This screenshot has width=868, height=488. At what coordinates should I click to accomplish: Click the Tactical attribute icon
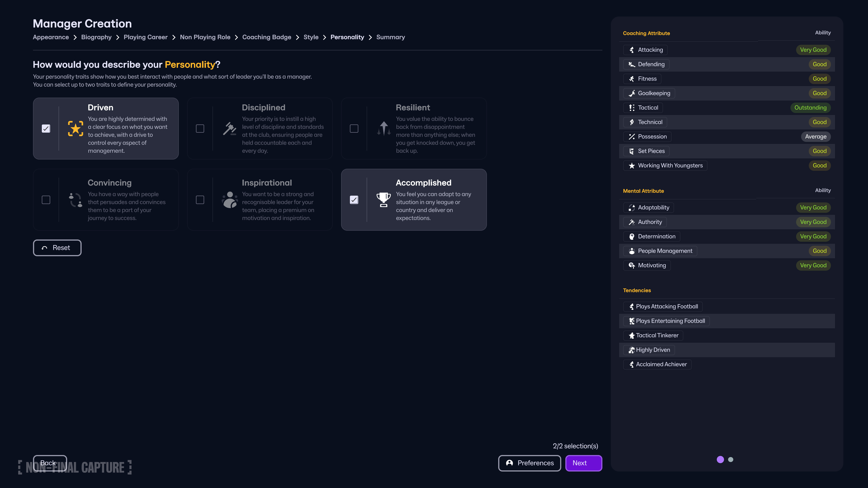point(632,108)
